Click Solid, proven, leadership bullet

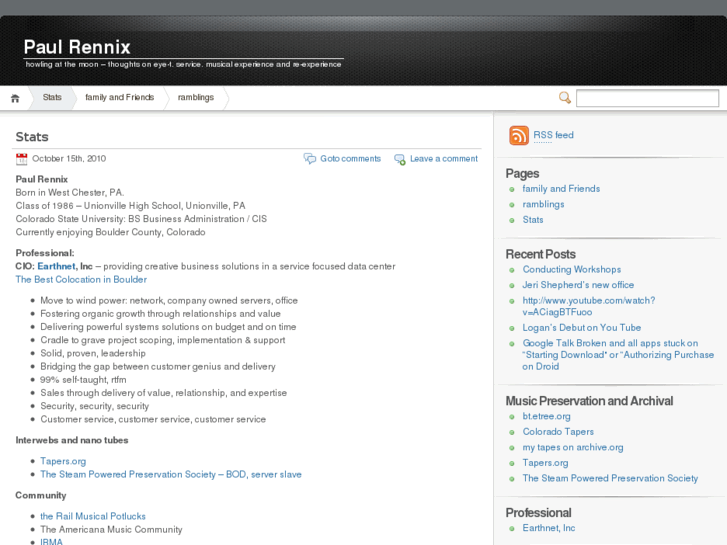click(x=93, y=353)
